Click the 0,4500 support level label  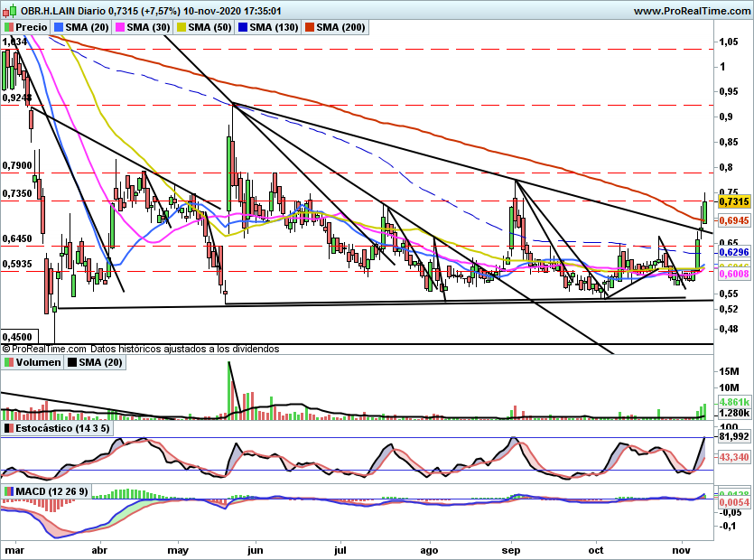coord(17,337)
